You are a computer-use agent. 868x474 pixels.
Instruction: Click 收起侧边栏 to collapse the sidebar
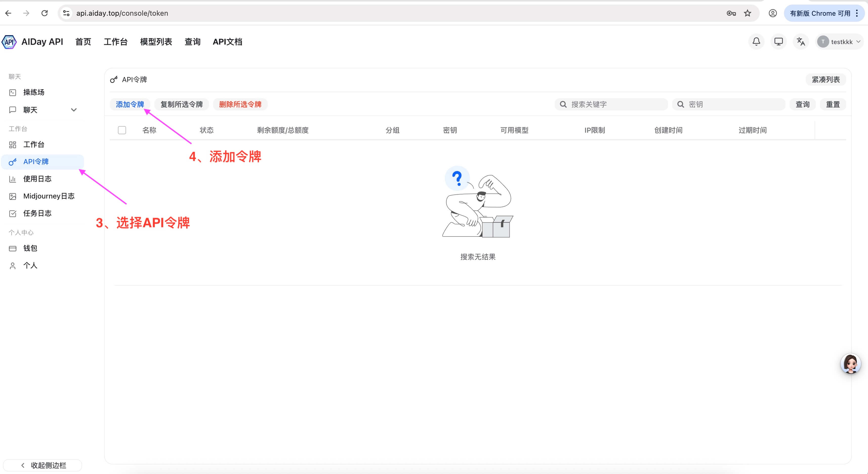click(x=42, y=465)
